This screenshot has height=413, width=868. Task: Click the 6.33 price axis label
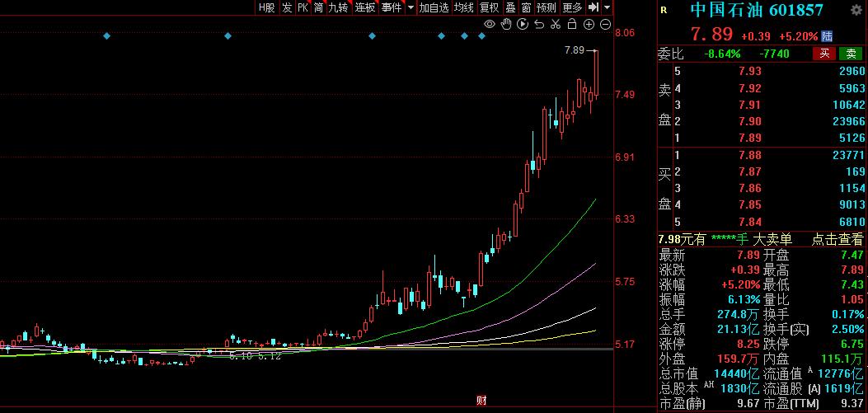[x=625, y=219]
